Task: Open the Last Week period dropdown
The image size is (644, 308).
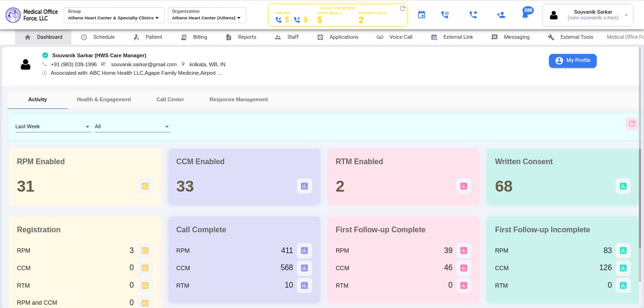Action: pos(52,126)
